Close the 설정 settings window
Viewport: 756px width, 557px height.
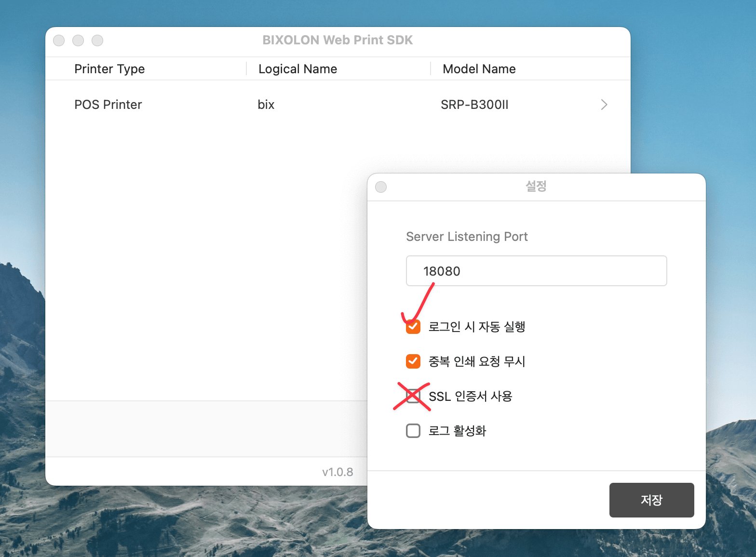(x=381, y=187)
